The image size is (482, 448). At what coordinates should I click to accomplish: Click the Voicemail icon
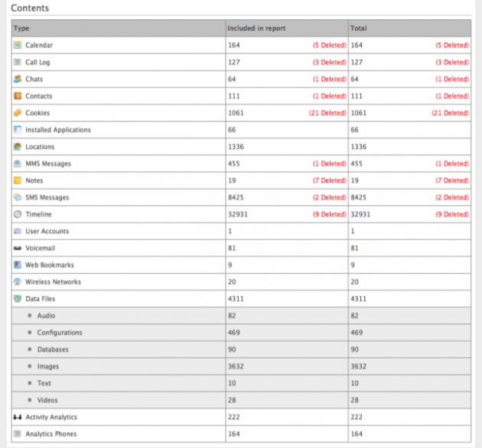(x=18, y=248)
